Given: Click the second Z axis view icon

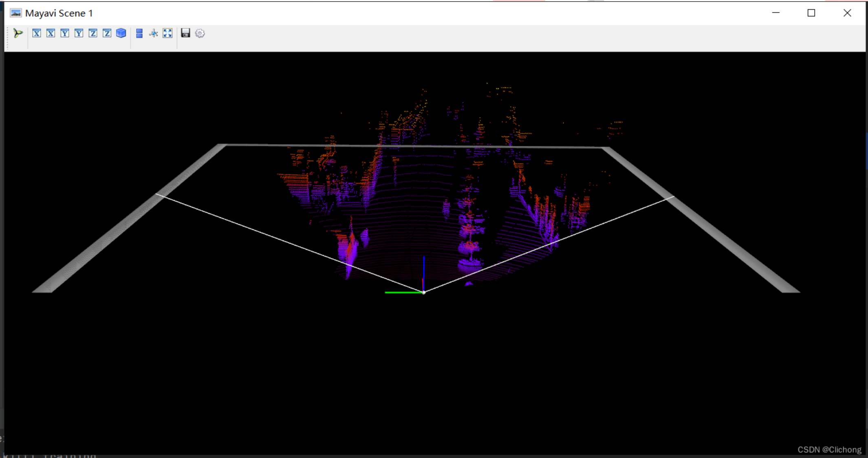Looking at the screenshot, I should [x=107, y=33].
